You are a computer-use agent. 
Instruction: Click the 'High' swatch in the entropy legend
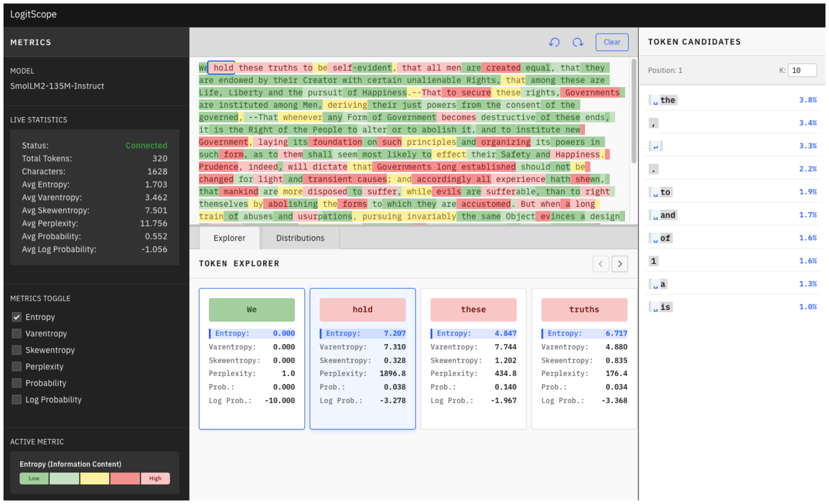(155, 478)
